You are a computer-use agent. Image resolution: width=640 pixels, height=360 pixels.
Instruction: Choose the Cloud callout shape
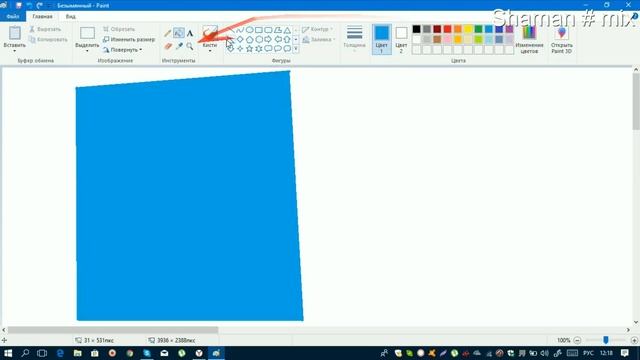tap(287, 49)
